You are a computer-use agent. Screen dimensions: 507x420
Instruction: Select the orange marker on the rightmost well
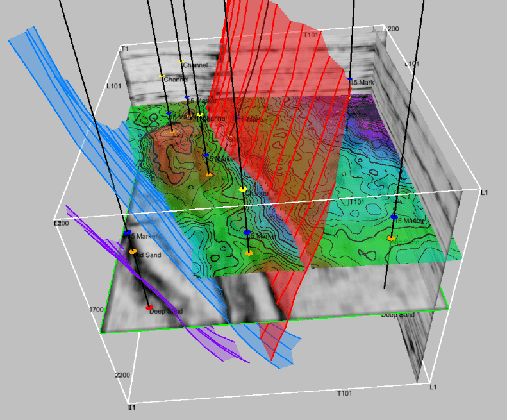point(390,238)
